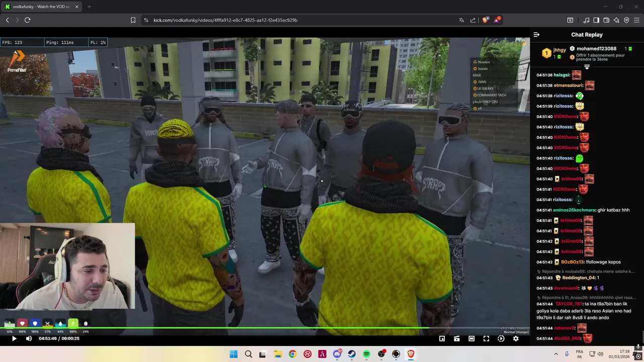
Task: View site information icon
Action: (x=146, y=20)
